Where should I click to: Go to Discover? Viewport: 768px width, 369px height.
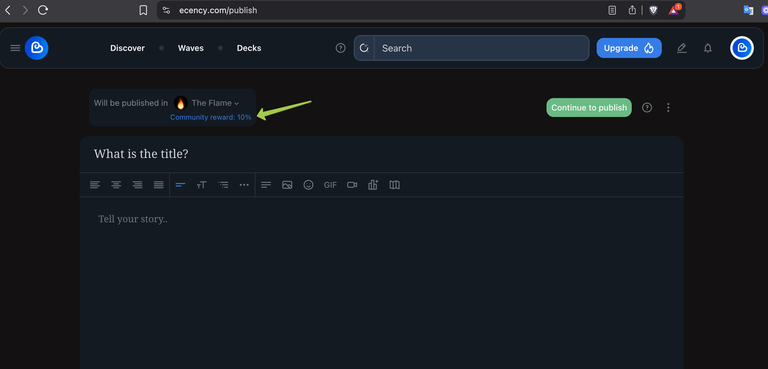pos(127,48)
